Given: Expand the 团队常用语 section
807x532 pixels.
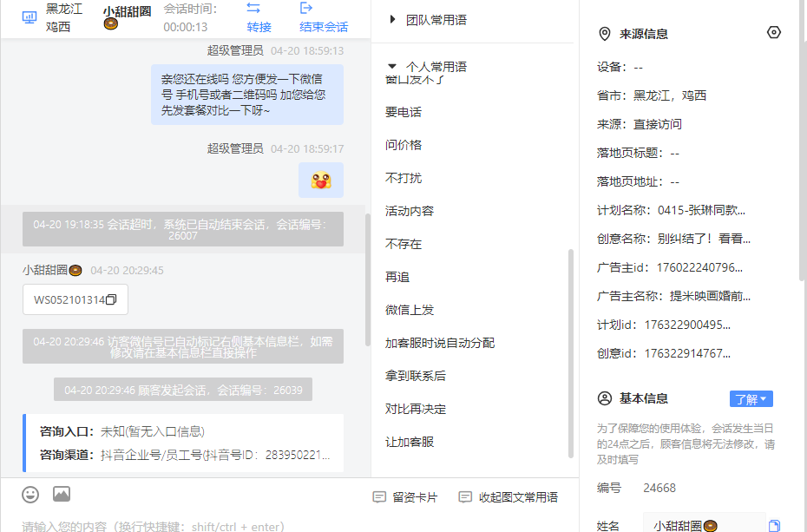Looking at the screenshot, I should (x=393, y=20).
